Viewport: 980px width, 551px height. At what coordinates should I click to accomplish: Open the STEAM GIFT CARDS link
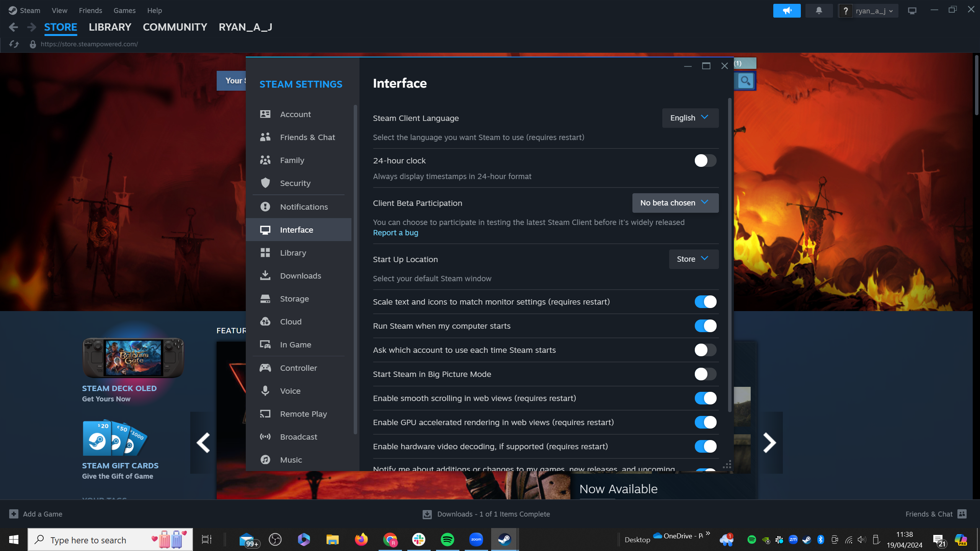(x=120, y=465)
